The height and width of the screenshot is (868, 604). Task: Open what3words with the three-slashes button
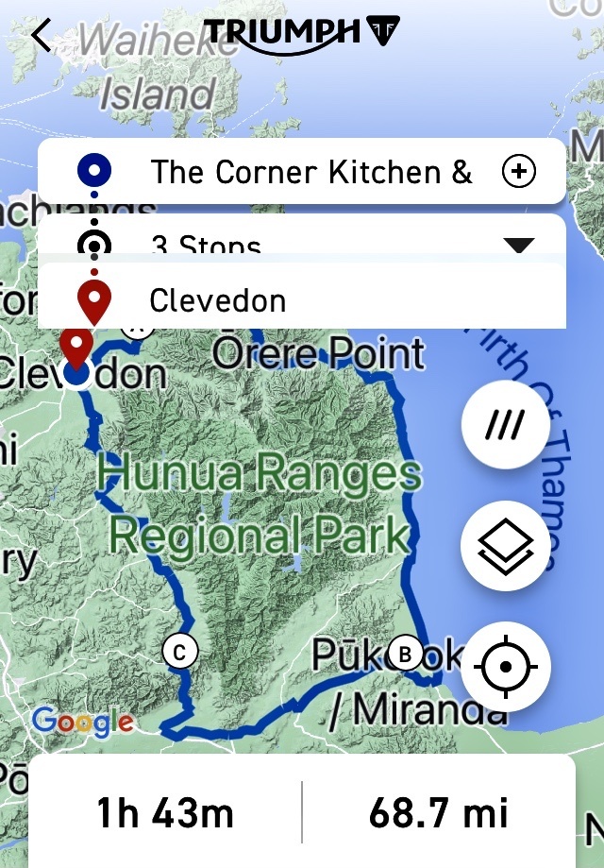click(x=506, y=425)
